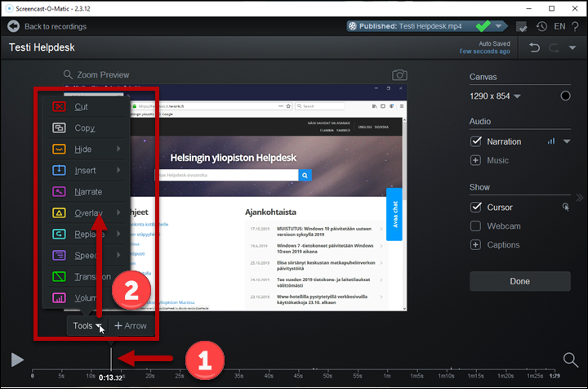Screen dimensions: 588x389
Task: Click Published: Testi Helpdesk.mp4 label
Action: pyautogui.click(x=410, y=26)
